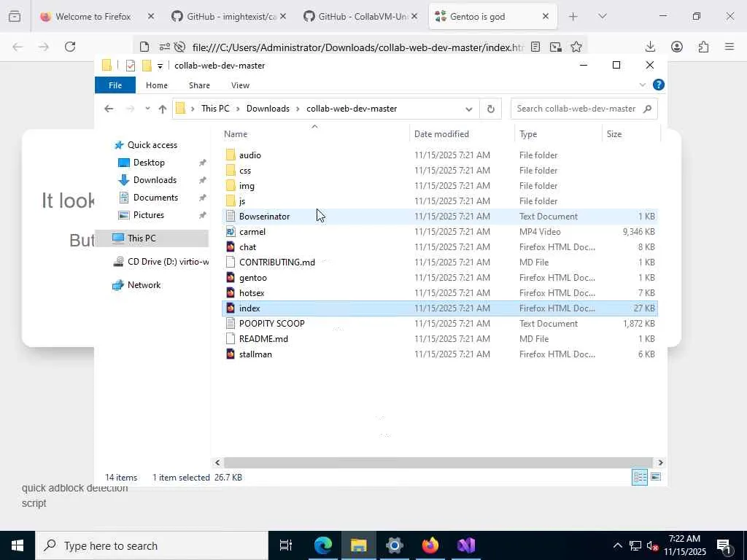Go back in File Explorer
This screenshot has height=560, width=747.
coord(109,109)
